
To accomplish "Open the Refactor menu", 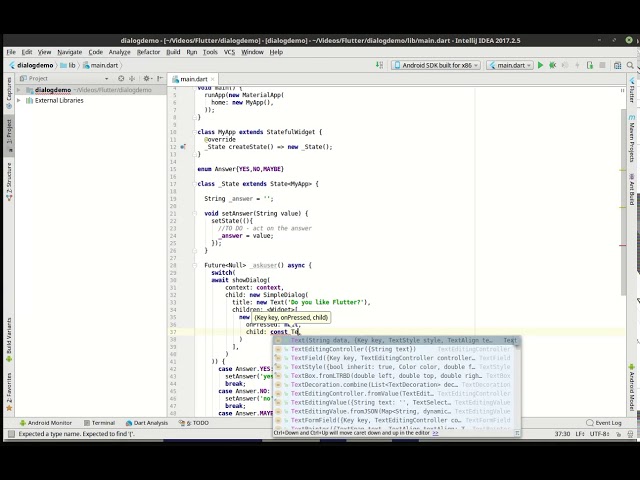I will tap(148, 52).
